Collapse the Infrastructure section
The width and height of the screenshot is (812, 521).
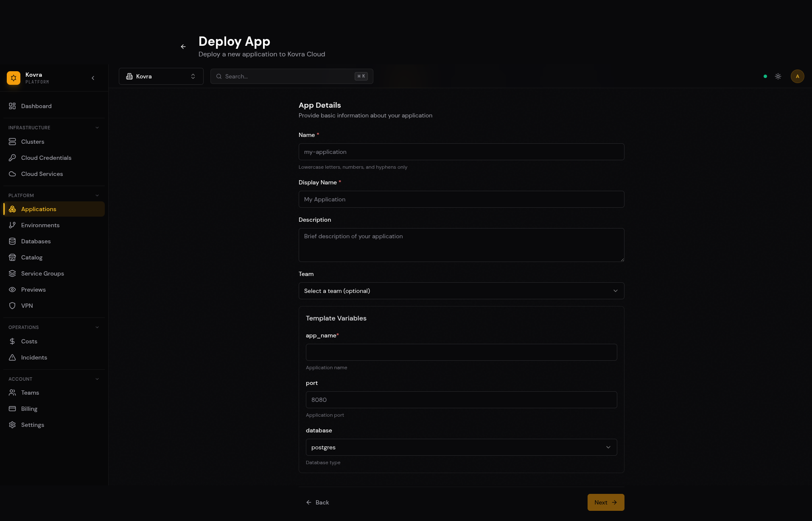pyautogui.click(x=97, y=128)
